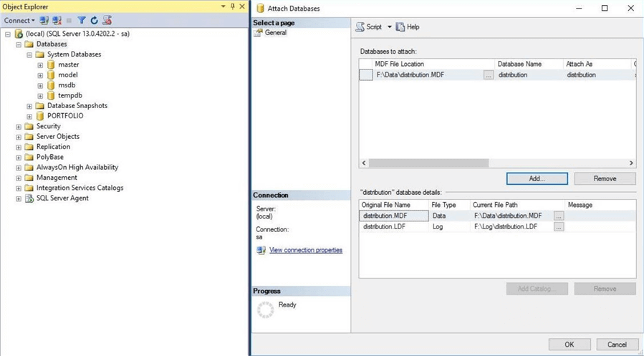Browse for MDF file location ellipsis
Image resolution: width=644 pixels, height=356 pixels.
488,75
